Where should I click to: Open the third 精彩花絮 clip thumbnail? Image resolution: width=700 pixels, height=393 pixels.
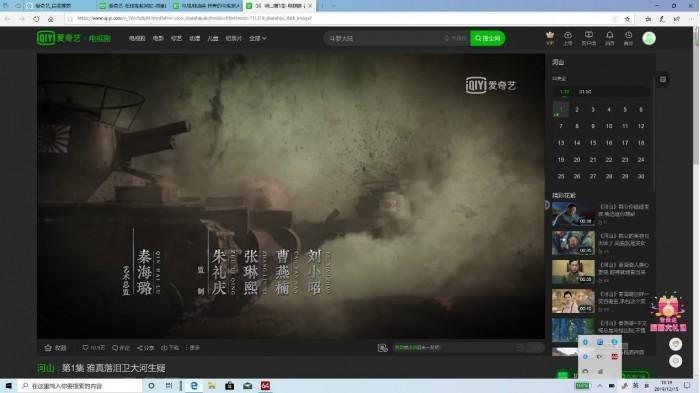(x=573, y=272)
